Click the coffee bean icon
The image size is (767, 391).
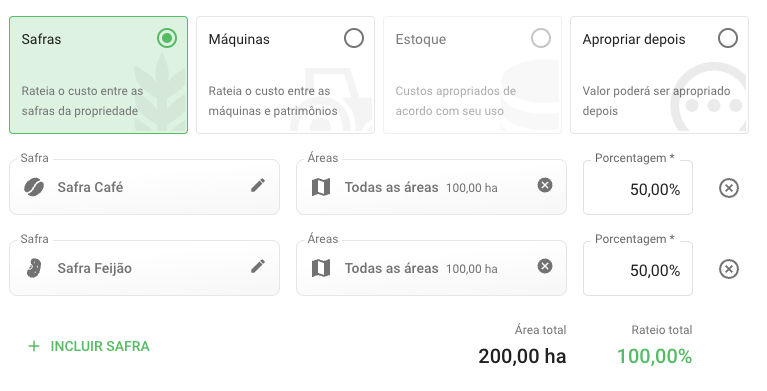click(34, 187)
